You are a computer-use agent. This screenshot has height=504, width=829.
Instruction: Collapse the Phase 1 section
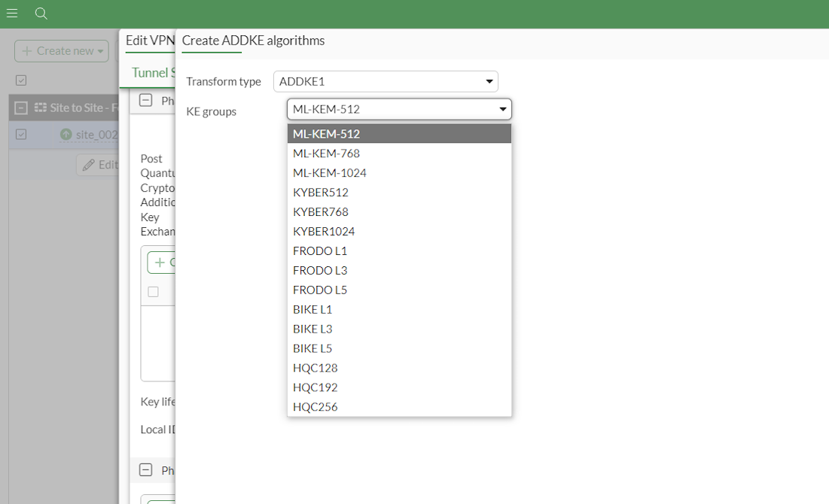point(145,100)
